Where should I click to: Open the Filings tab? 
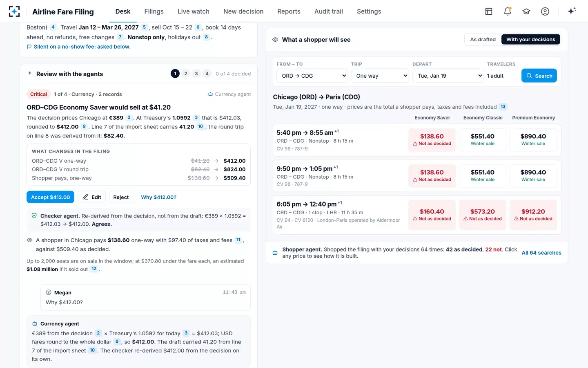click(x=154, y=11)
